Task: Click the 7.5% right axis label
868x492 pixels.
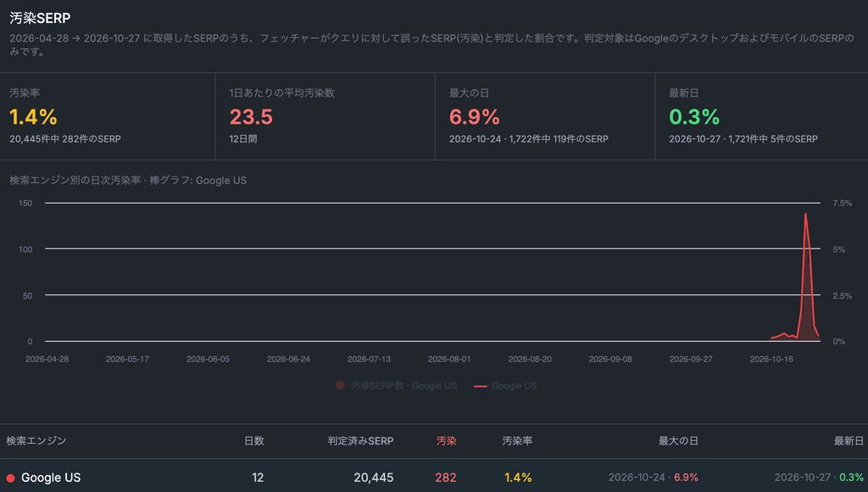Action: click(x=842, y=204)
